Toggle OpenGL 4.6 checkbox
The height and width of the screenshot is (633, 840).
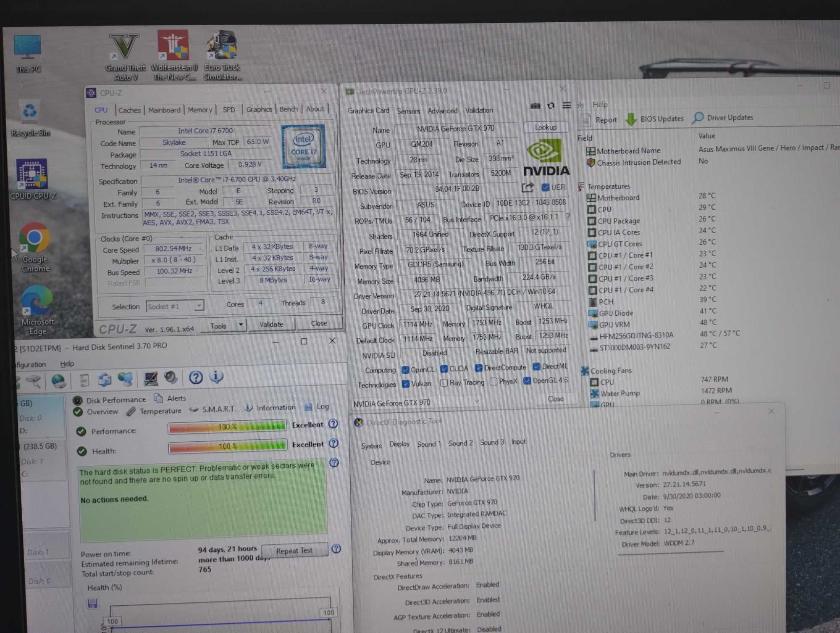(527, 381)
